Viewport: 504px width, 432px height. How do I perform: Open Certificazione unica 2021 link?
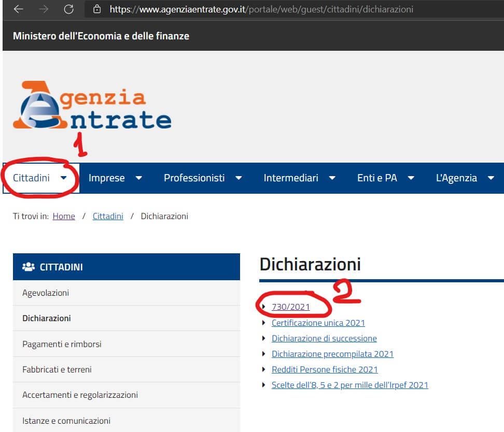point(318,323)
